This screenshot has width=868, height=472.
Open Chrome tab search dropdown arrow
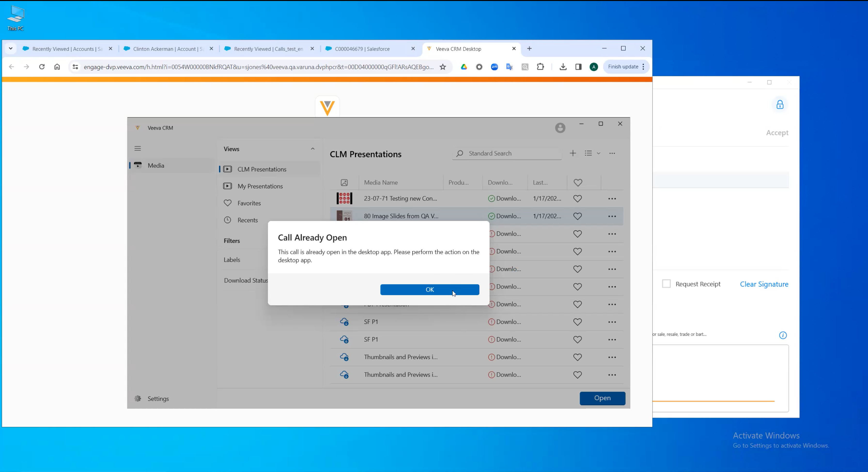[x=10, y=48]
